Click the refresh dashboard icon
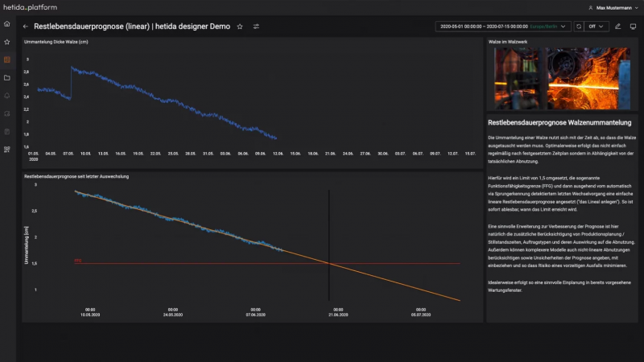Viewport: 644px width, 362px height. click(578, 27)
